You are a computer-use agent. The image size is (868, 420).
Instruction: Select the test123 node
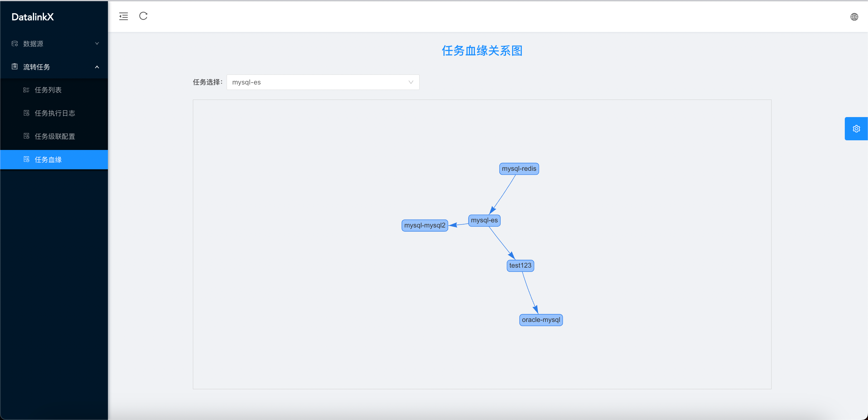(520, 266)
